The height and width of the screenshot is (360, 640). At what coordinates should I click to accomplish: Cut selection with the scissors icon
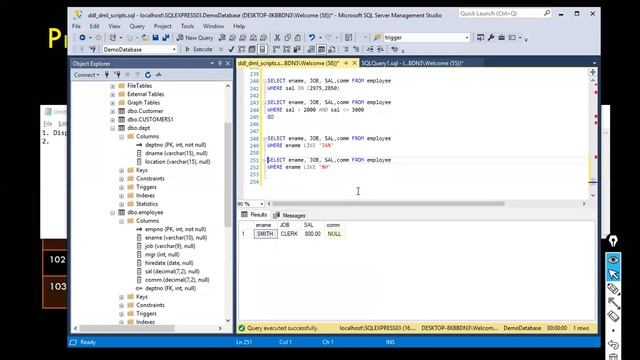point(277,38)
